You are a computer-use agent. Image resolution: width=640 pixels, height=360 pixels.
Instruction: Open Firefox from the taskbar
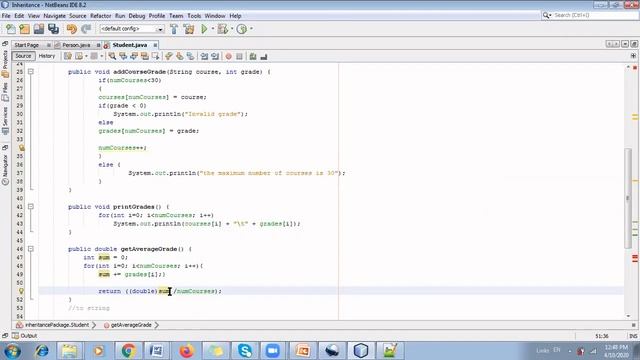point(186,351)
